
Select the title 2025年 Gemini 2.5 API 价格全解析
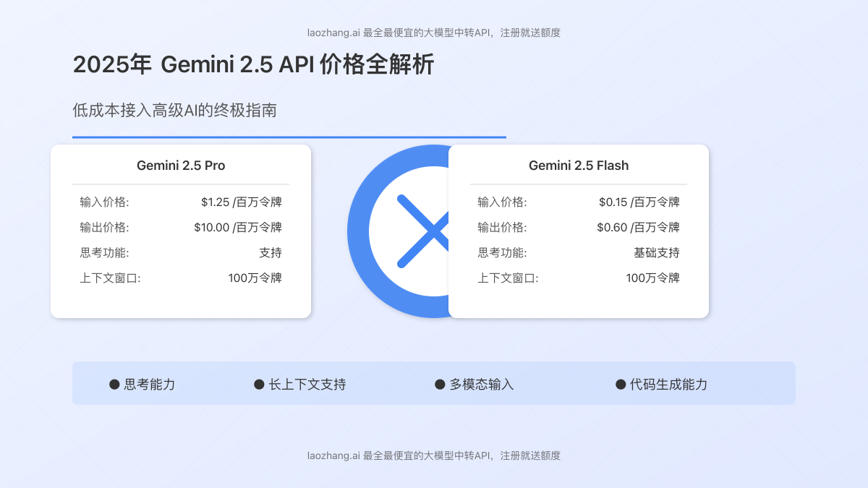coord(253,65)
